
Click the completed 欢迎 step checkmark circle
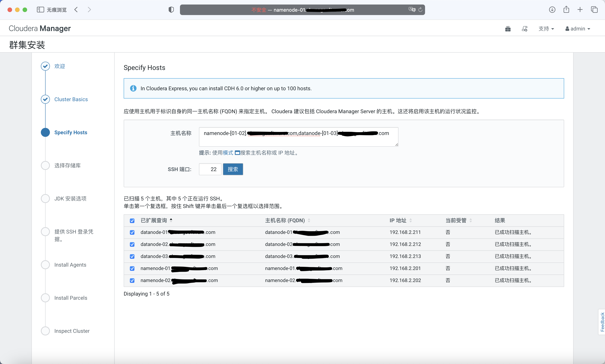[x=45, y=66]
